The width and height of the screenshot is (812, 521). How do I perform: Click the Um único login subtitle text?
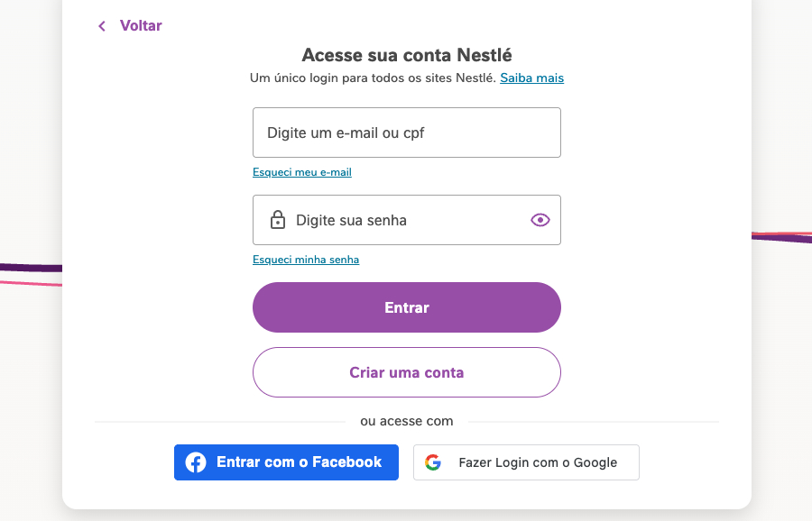coord(373,78)
